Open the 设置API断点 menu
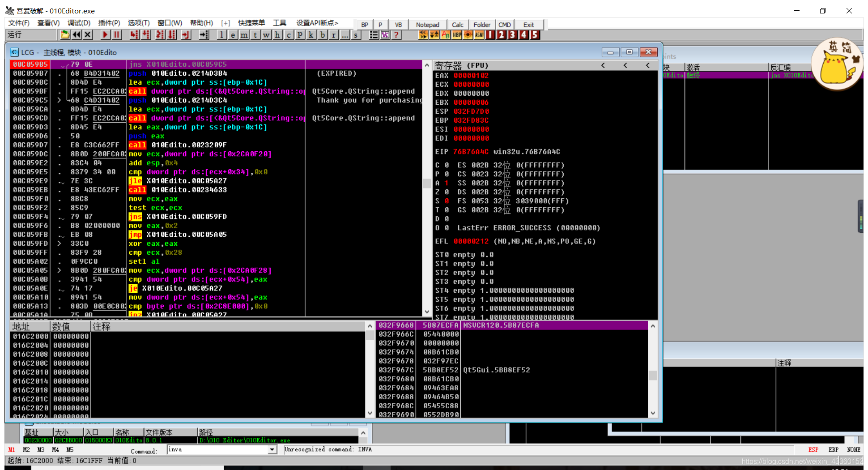This screenshot has height=470, width=868. click(317, 23)
